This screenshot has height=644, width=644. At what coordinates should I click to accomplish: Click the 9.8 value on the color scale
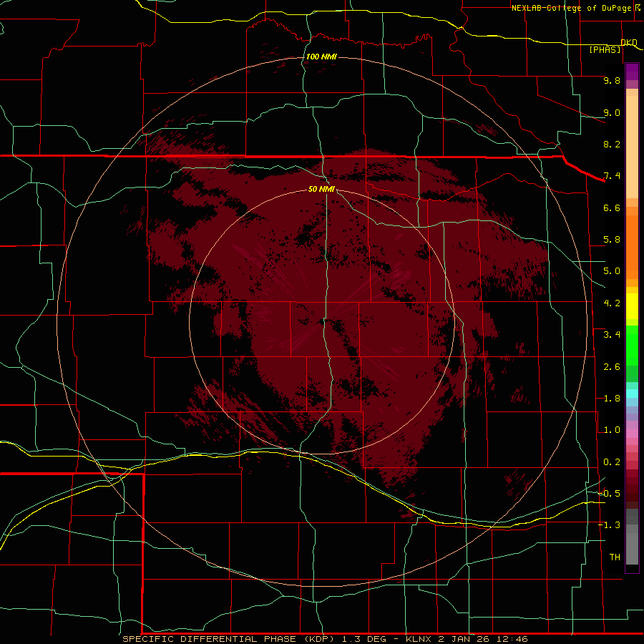612,80
